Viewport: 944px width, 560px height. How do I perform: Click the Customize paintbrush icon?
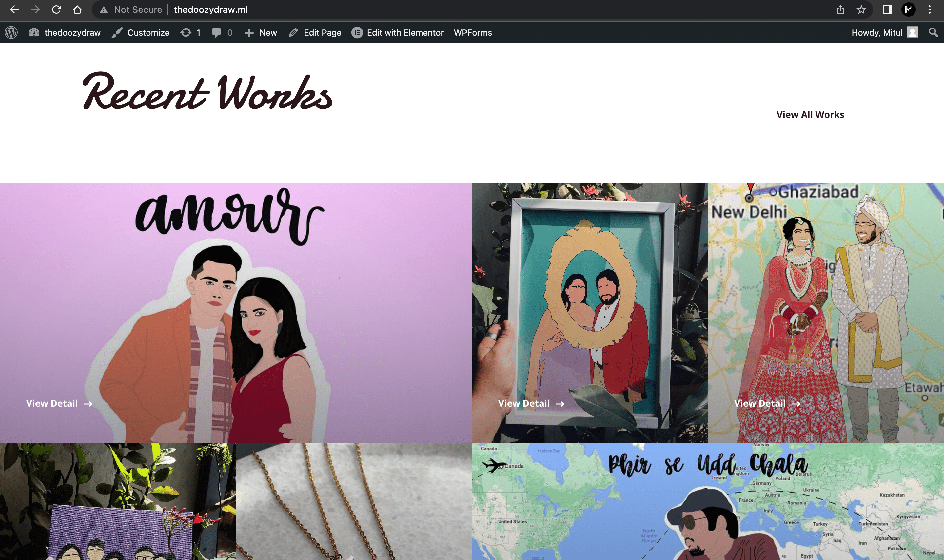(x=117, y=32)
